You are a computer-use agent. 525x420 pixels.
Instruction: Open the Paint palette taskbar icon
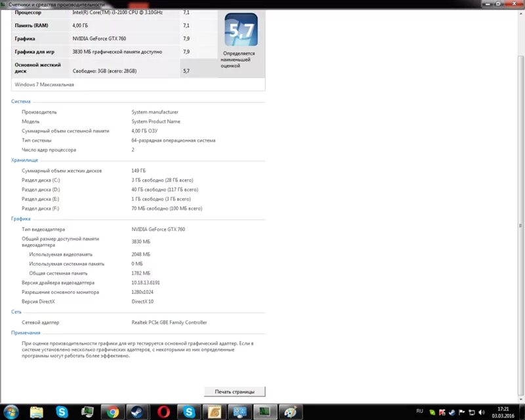(x=290, y=412)
